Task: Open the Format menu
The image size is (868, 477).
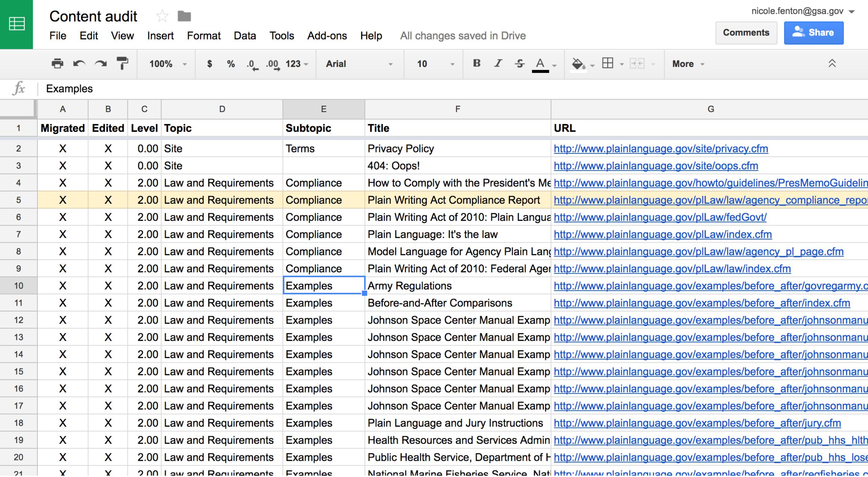Action: coord(203,36)
